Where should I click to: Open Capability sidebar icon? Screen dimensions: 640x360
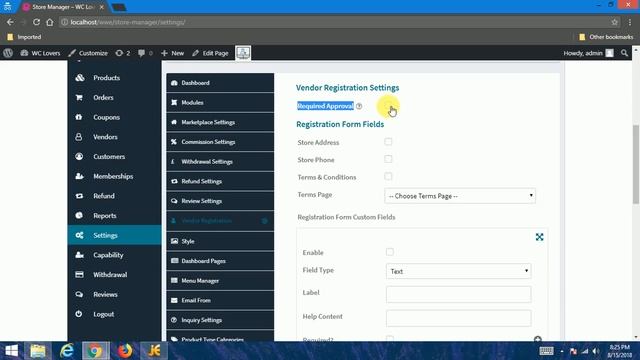tap(79, 255)
